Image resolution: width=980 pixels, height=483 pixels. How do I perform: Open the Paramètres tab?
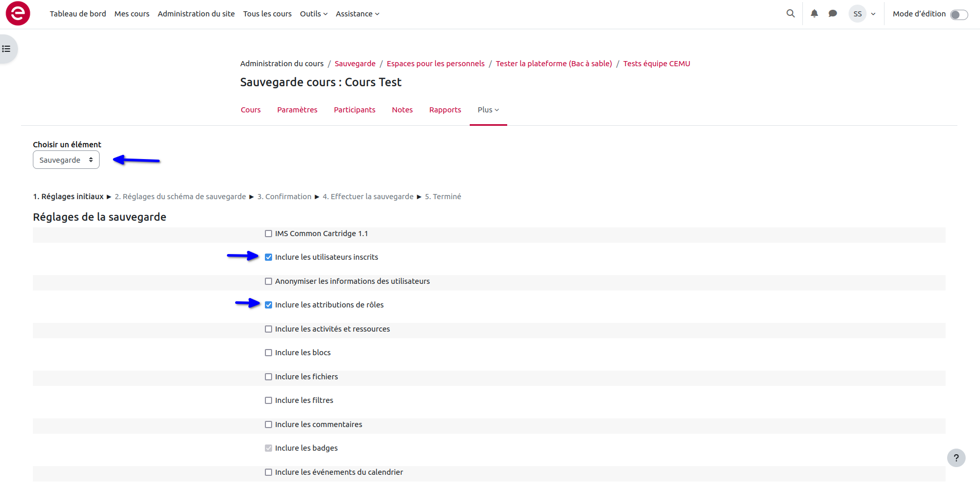(x=297, y=110)
